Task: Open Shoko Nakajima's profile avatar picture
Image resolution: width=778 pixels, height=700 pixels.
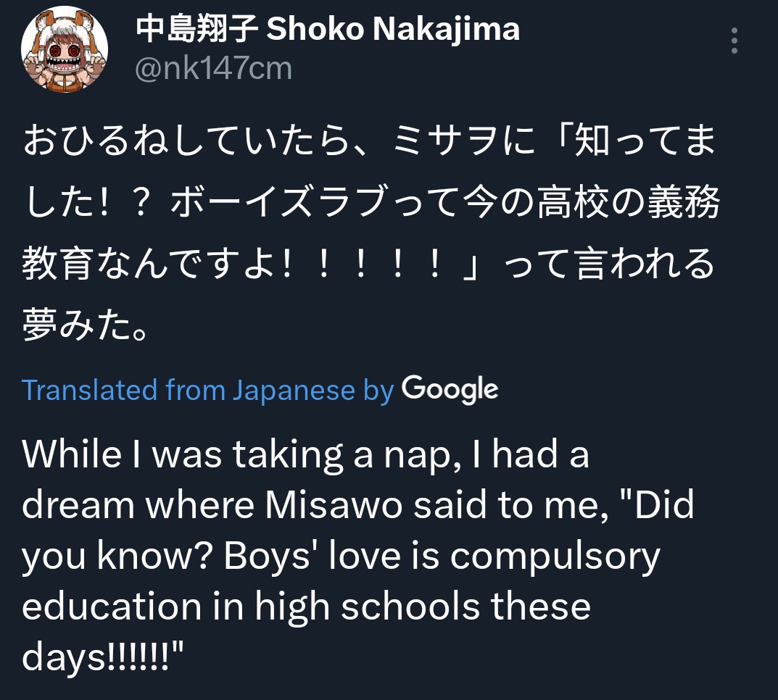Action: coord(65,49)
